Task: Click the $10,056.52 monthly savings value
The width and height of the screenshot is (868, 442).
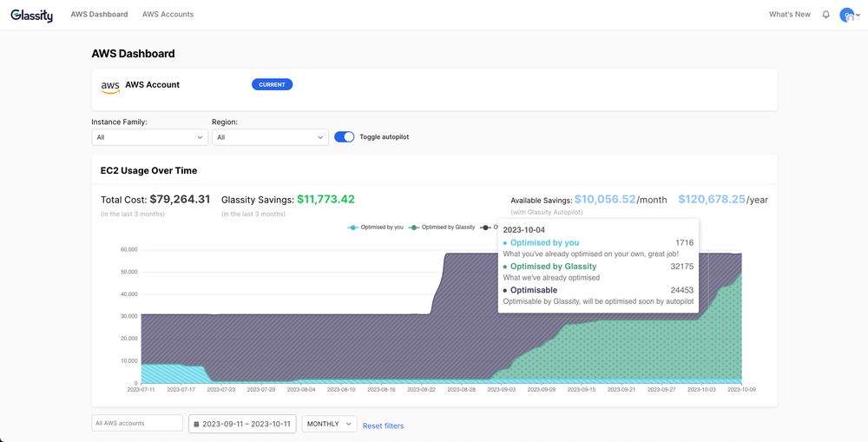Action: [x=604, y=200]
